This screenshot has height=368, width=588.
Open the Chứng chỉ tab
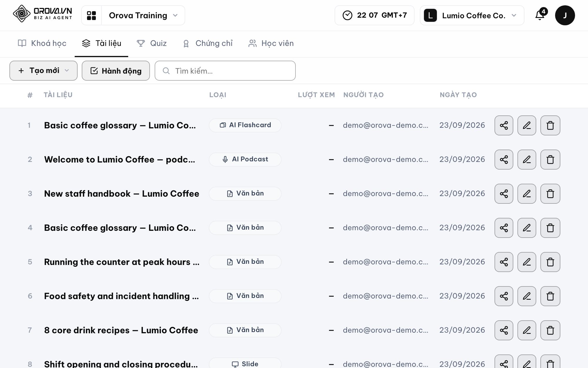pyautogui.click(x=207, y=43)
